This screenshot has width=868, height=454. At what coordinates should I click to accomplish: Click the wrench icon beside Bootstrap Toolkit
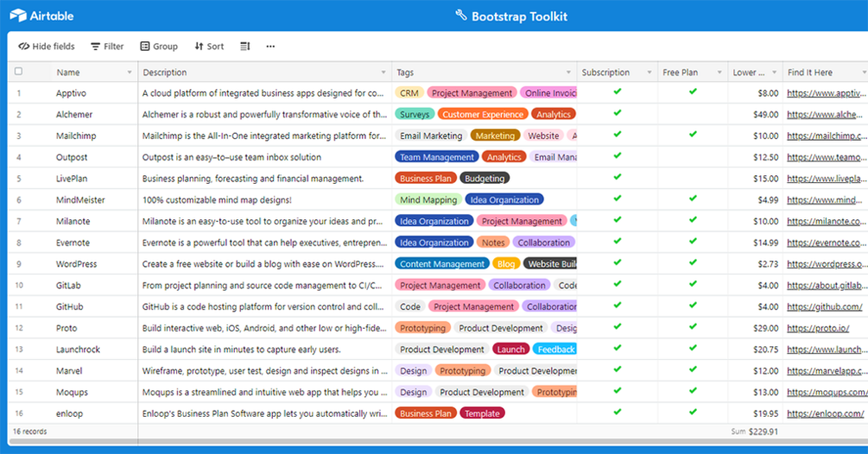point(460,15)
